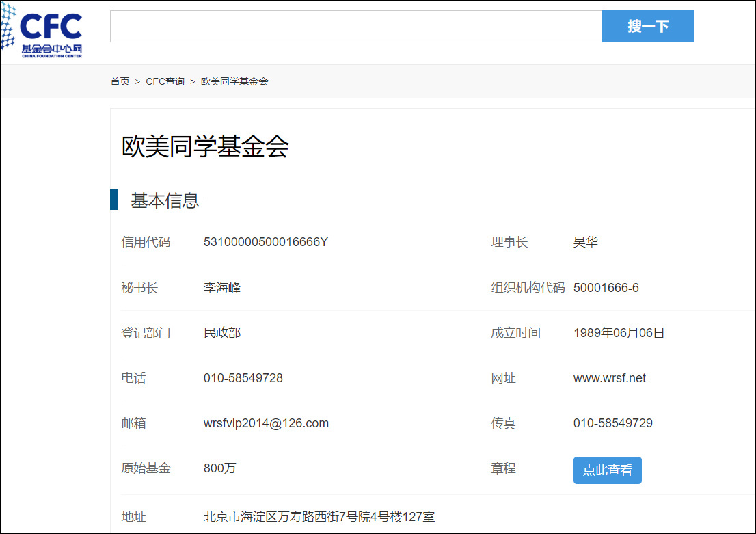Open the CFC查询 breadcrumb link
756x534 pixels.
(165, 81)
